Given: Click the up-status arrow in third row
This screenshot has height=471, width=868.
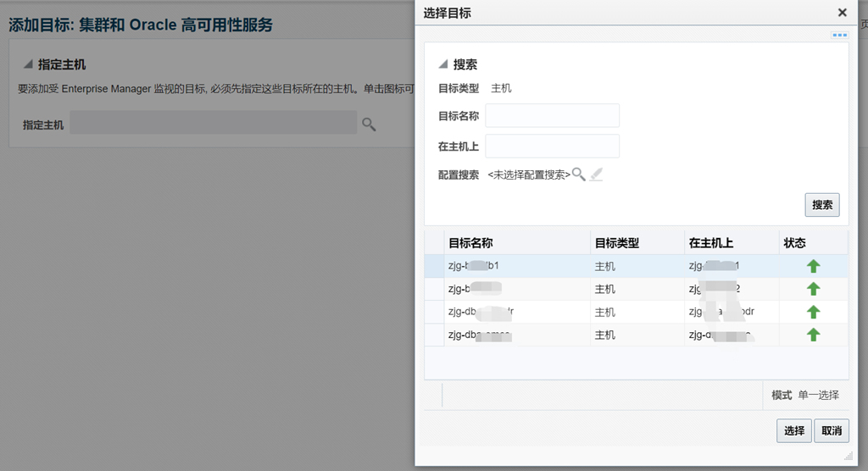Looking at the screenshot, I should click(813, 312).
